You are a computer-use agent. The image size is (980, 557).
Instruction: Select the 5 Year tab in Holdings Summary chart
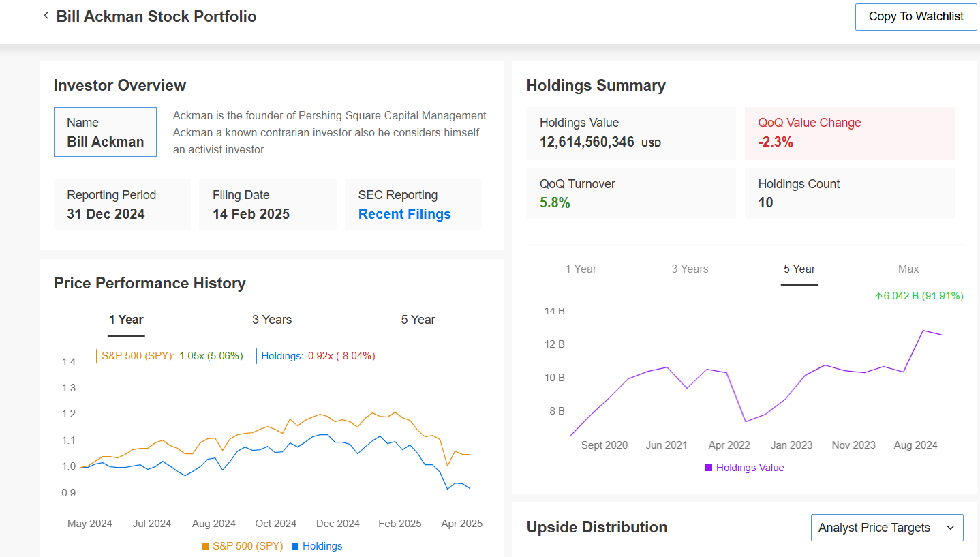tap(799, 269)
